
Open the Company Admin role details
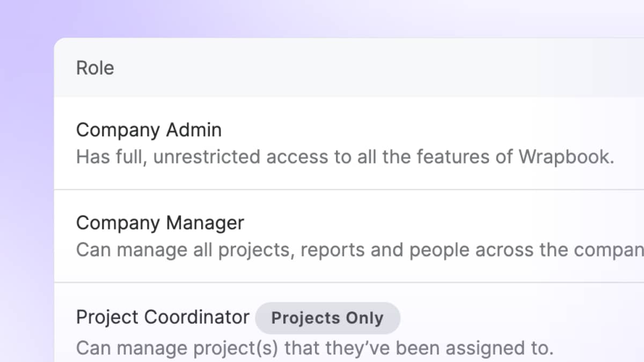pyautogui.click(x=149, y=130)
